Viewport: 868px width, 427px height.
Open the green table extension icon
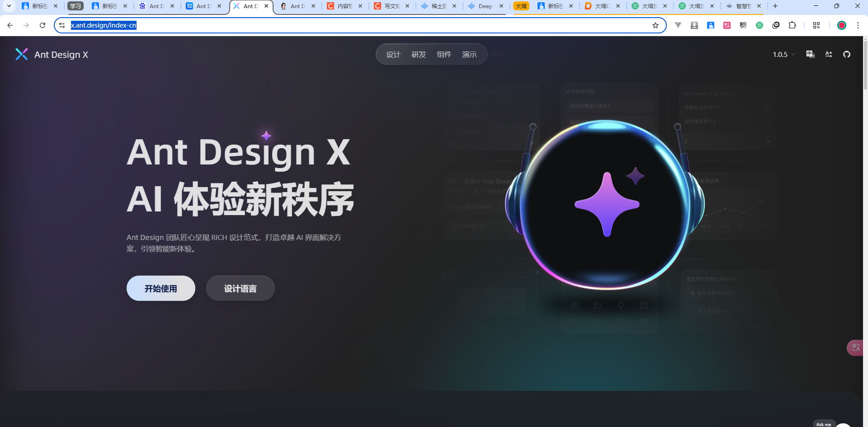tap(759, 25)
